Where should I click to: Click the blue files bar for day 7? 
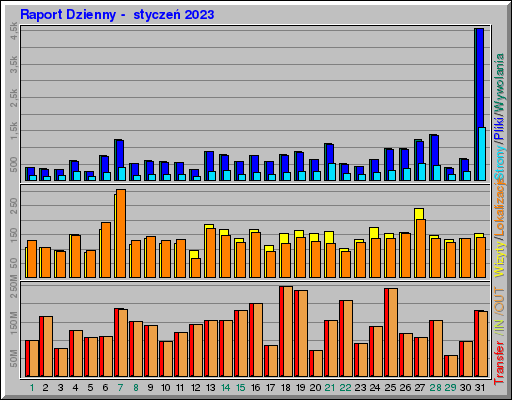tap(120, 154)
